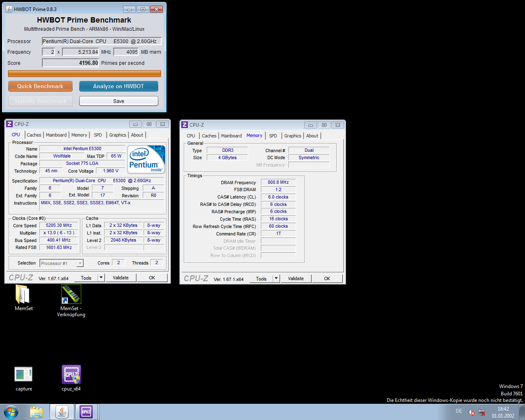Click CAS# Latency value 6.0 clocks
The width and height of the screenshot is (525, 420).
[x=278, y=197]
